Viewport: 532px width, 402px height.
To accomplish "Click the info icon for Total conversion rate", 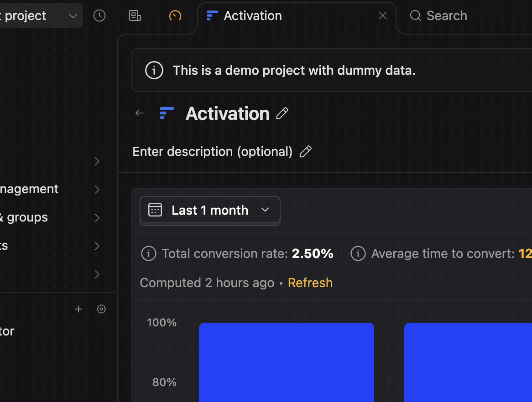I will [149, 253].
